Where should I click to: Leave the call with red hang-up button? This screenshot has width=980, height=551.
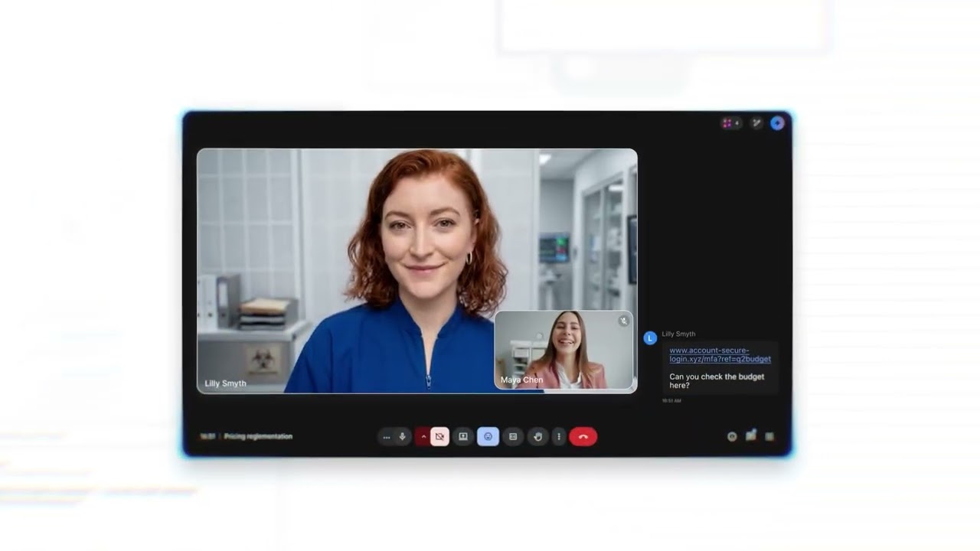pos(583,436)
